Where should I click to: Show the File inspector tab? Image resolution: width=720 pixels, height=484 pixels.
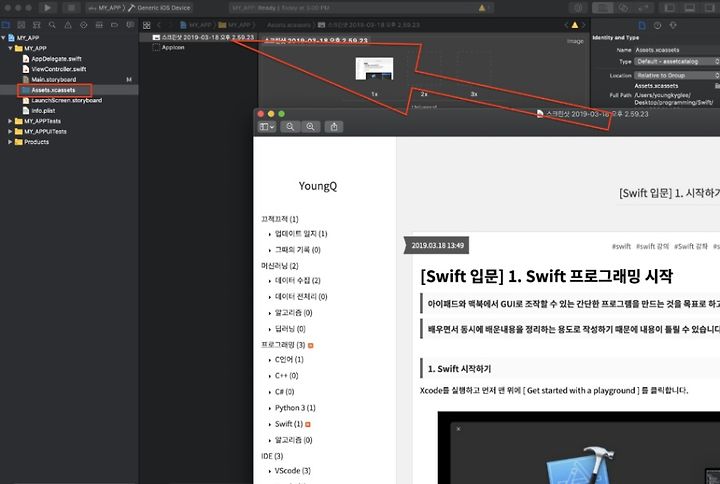point(642,25)
